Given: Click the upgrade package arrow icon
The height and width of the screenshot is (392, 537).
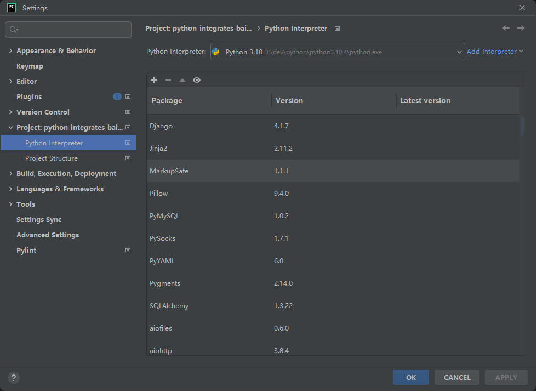Looking at the screenshot, I should point(182,80).
